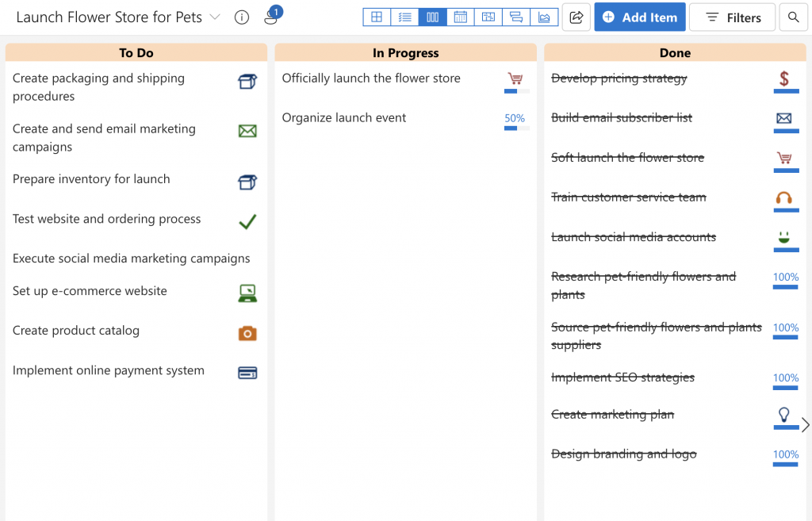The image size is (812, 521).
Task: Click the info icon next to board title
Action: (x=241, y=17)
